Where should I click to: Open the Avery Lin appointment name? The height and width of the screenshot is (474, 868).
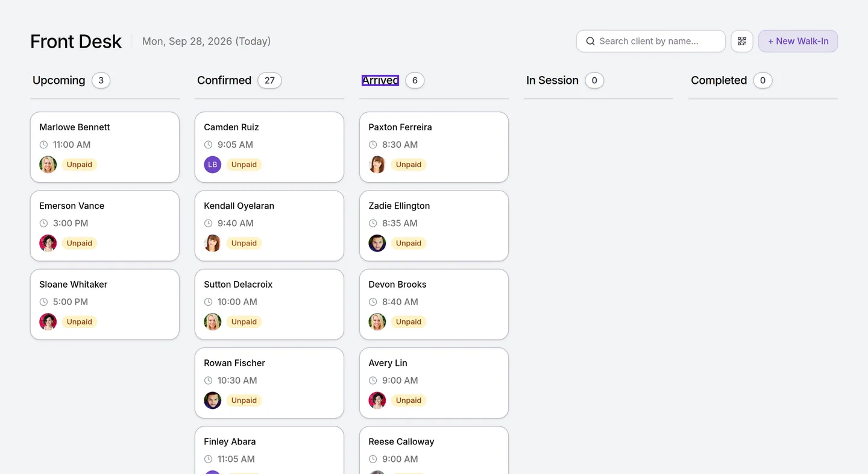pos(388,363)
